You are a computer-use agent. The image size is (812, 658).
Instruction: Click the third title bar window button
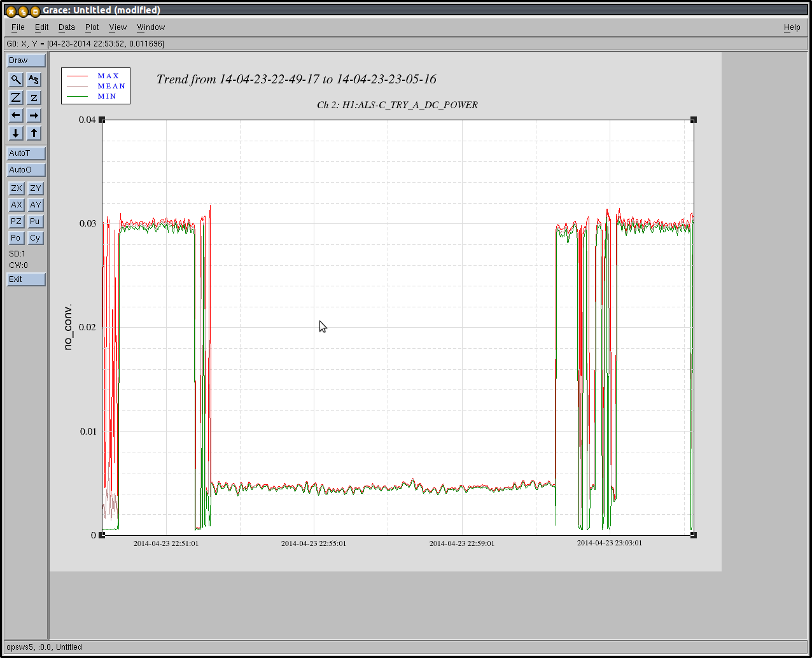point(35,11)
